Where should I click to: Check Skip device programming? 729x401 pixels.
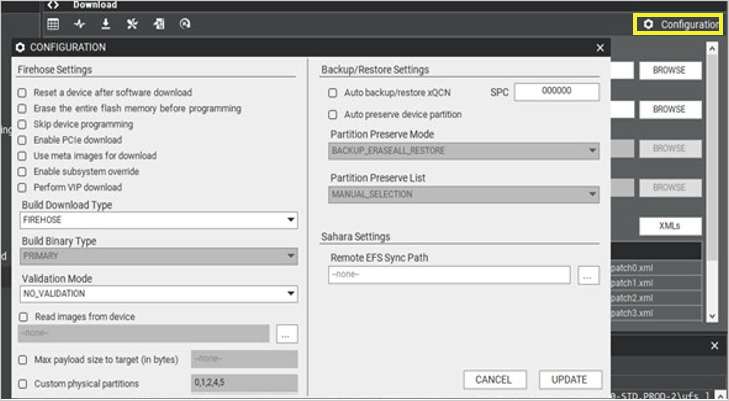22,125
